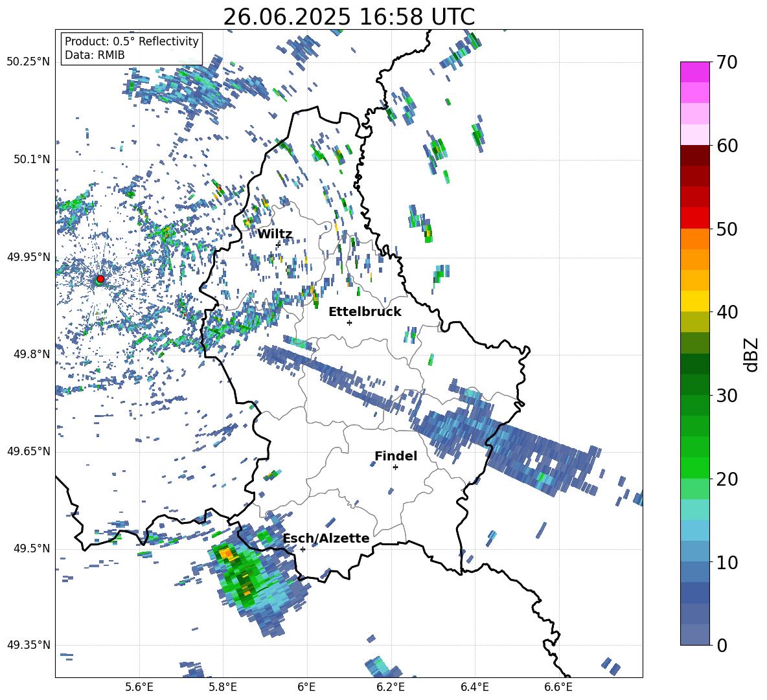Image resolution: width=767 pixels, height=700 pixels.
Task: Click the 50.1°N latitude label
Action: pyautogui.click(x=32, y=160)
